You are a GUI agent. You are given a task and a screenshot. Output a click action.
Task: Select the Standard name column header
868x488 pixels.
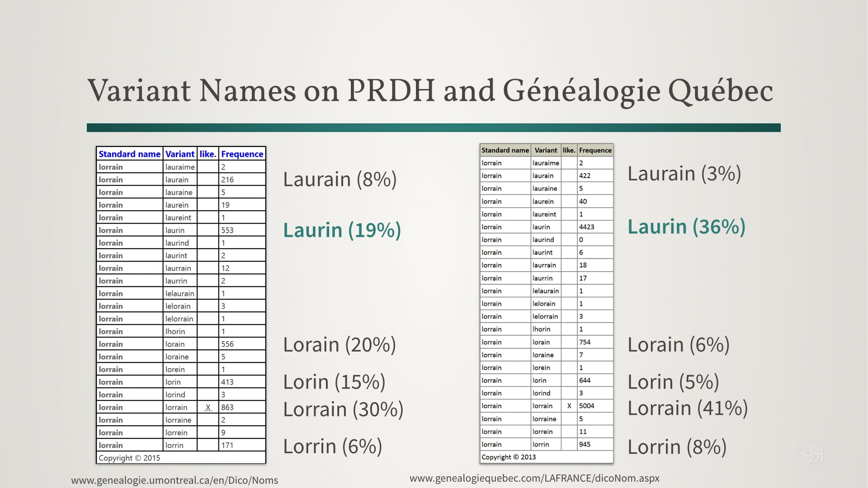pos(129,154)
